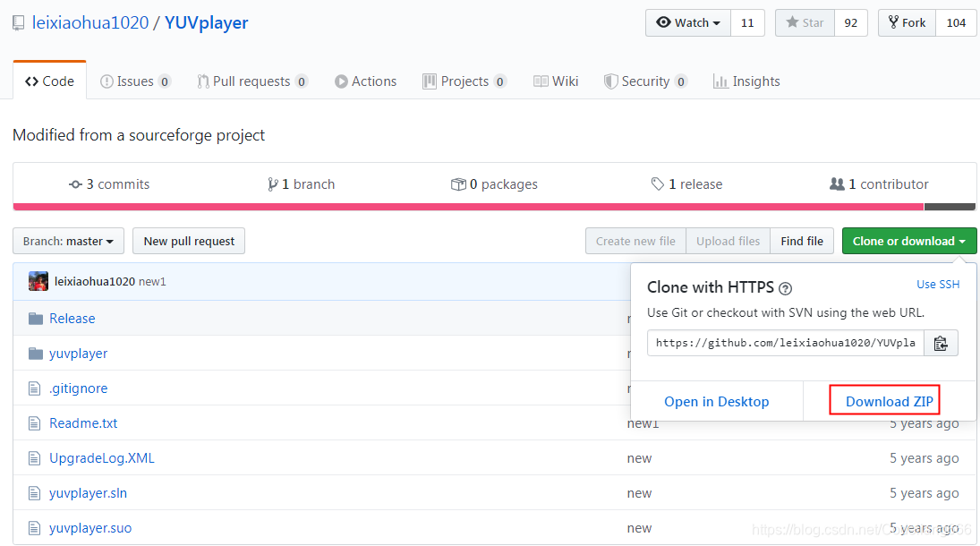
Task: Open the yuvplayer.suo file
Action: pyautogui.click(x=90, y=528)
